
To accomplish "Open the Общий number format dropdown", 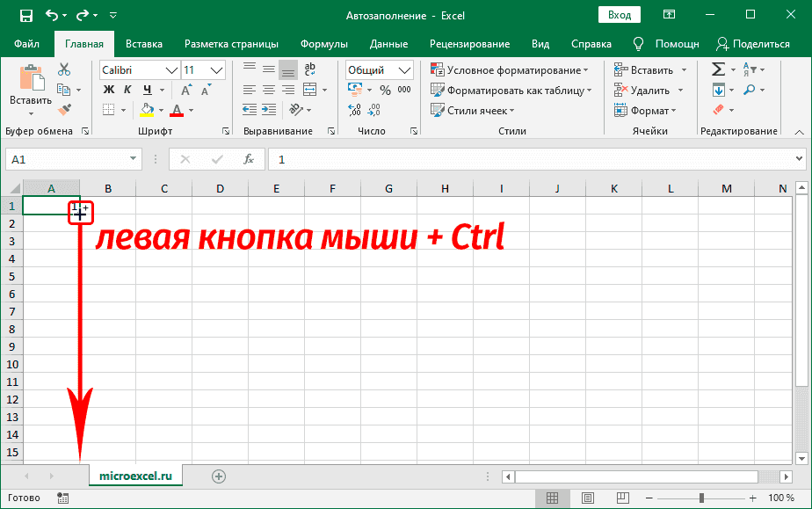I will click(x=404, y=69).
